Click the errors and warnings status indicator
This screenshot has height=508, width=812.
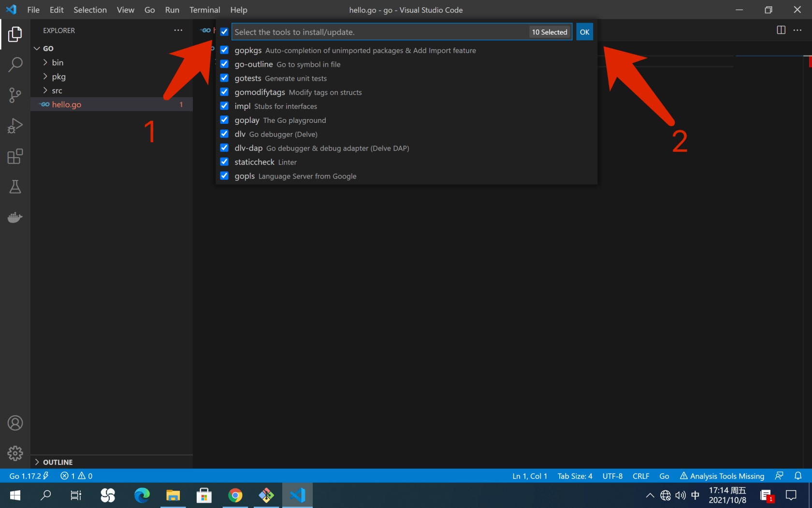point(76,476)
